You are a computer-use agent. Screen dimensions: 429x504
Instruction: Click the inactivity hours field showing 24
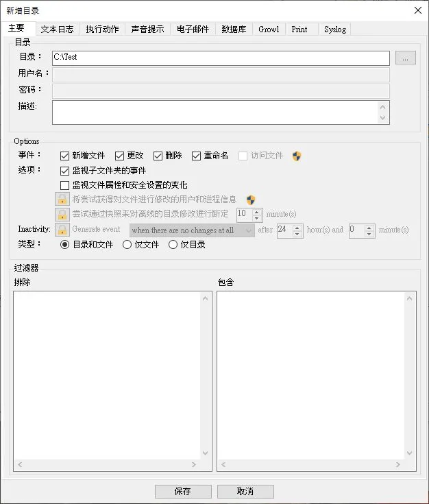(285, 230)
